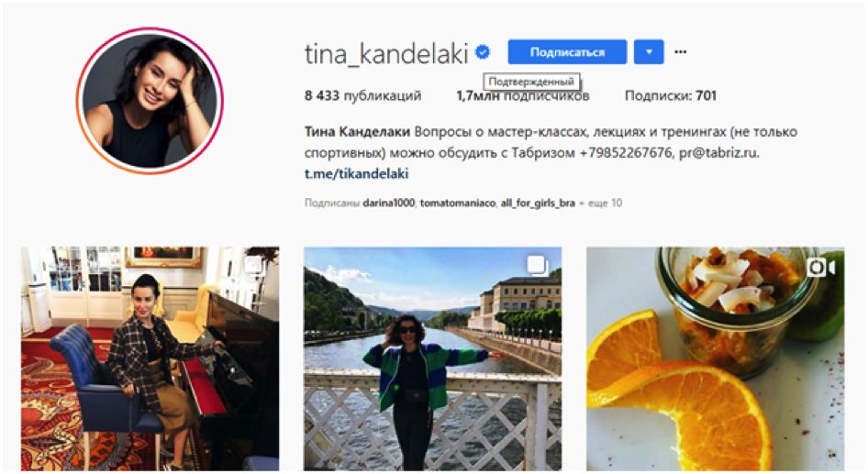Open the orange slices video post
Image resolution: width=868 pixels, height=474 pixels.
[x=715, y=358]
